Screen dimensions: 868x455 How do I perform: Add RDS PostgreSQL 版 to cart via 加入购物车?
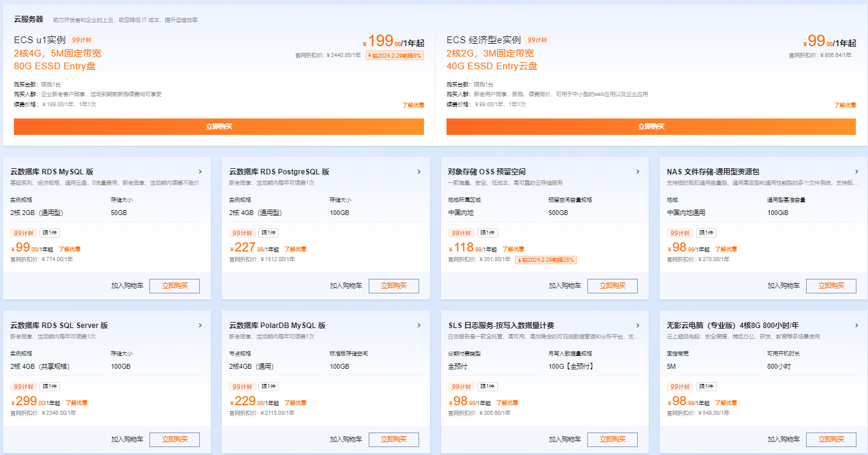coord(346,286)
